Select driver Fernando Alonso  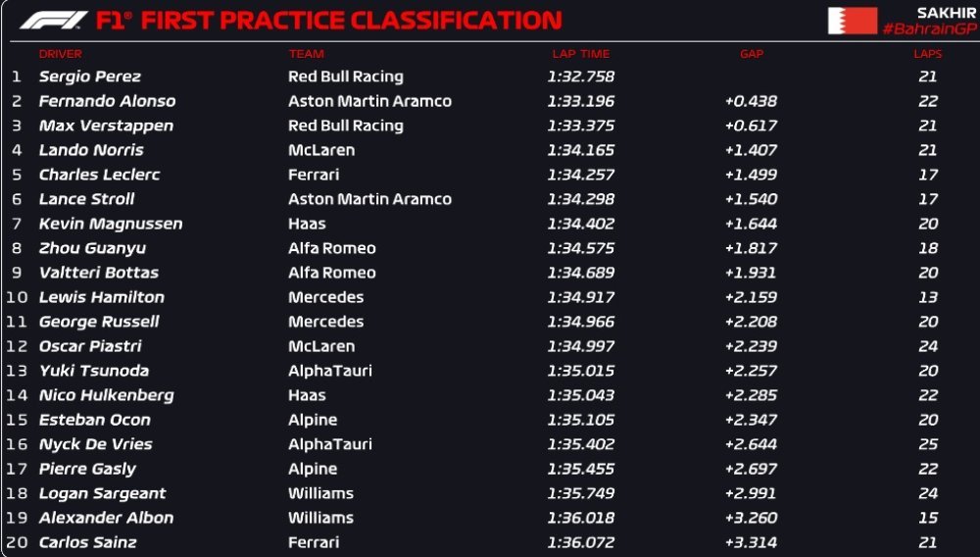107,101
